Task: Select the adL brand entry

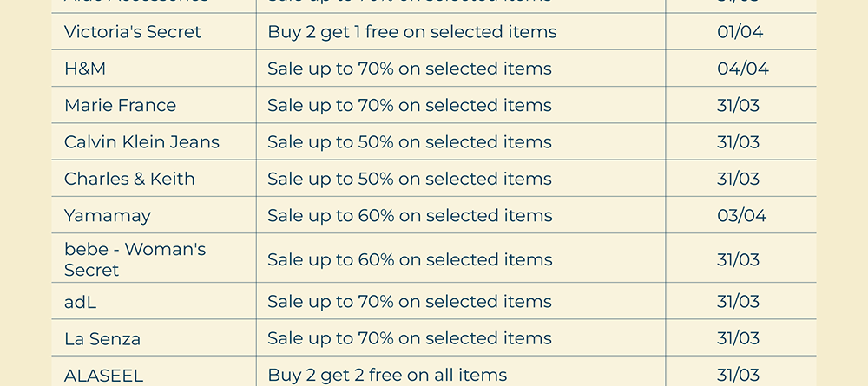Action: (81, 302)
